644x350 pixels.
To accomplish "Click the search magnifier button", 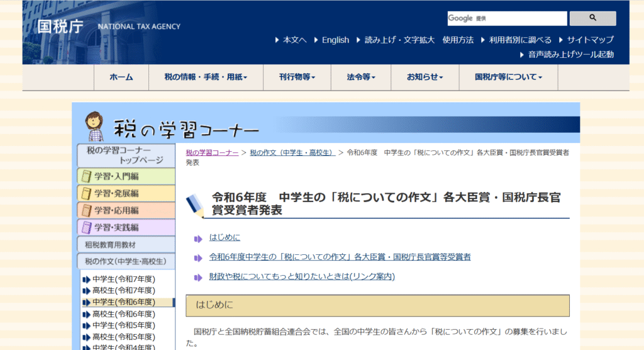I will tap(592, 18).
